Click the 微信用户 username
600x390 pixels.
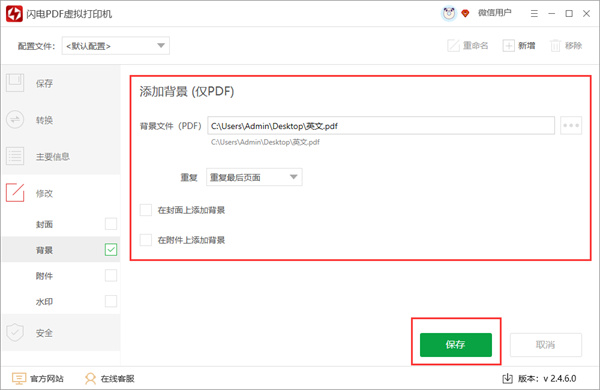pos(494,13)
